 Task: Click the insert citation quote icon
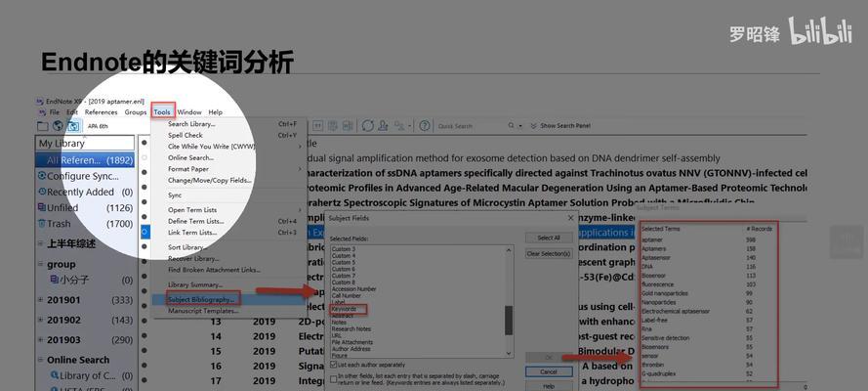pos(319,126)
